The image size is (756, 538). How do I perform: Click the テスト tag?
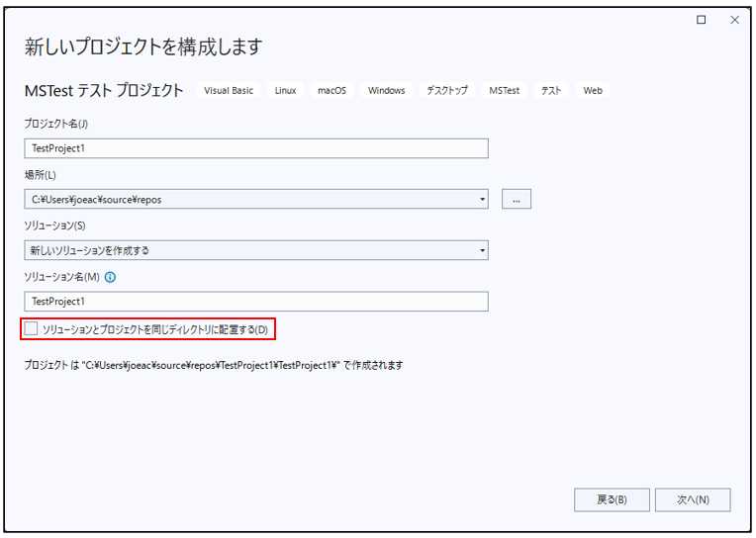(x=551, y=91)
